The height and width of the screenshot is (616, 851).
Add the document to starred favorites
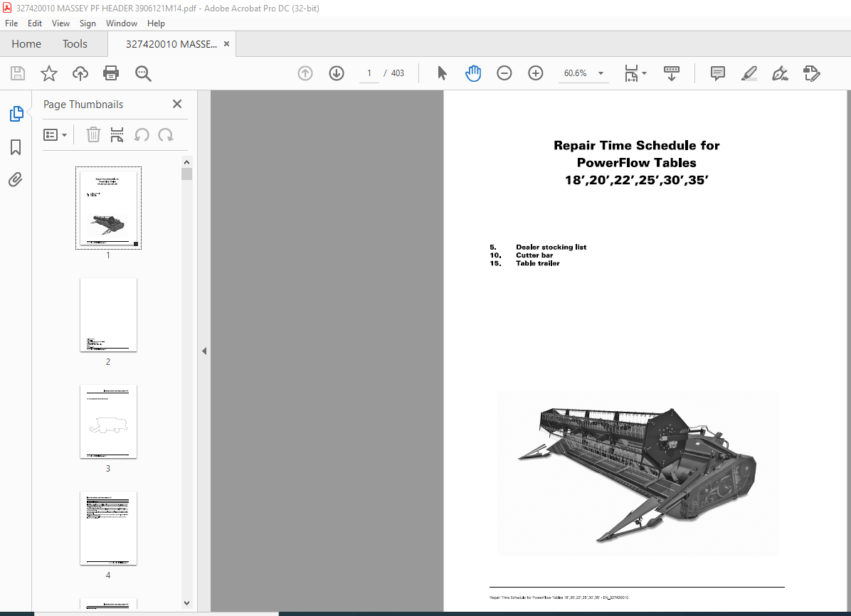[x=49, y=73]
